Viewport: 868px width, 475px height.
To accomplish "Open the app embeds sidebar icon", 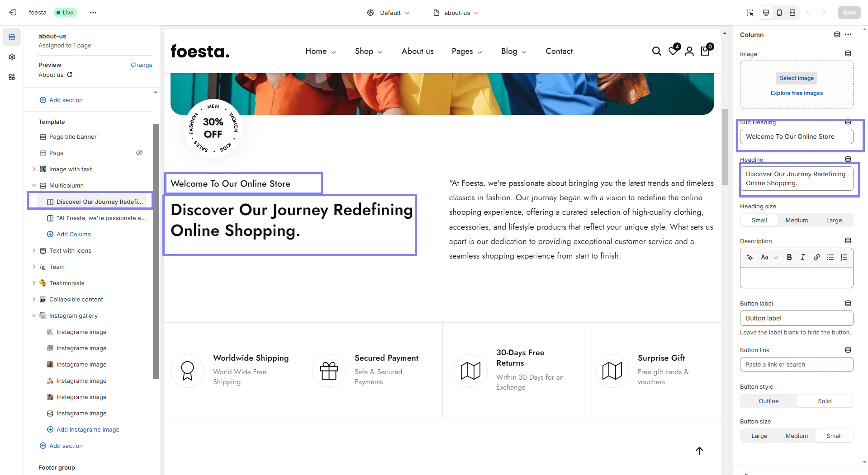I will click(x=12, y=77).
